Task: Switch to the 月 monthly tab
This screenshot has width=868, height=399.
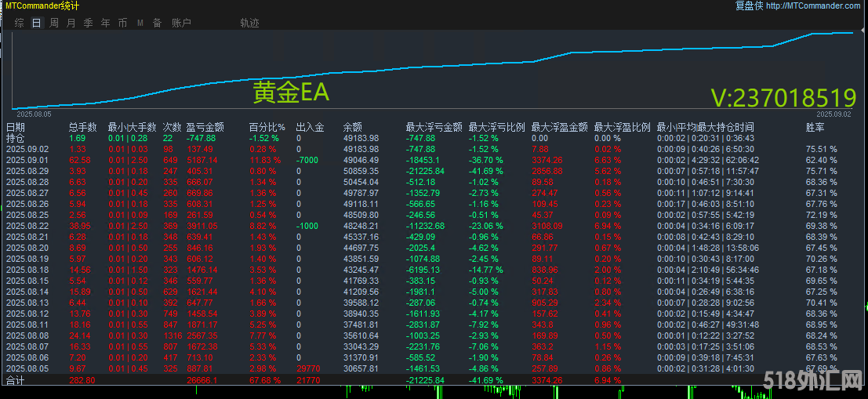Action: pyautogui.click(x=71, y=24)
